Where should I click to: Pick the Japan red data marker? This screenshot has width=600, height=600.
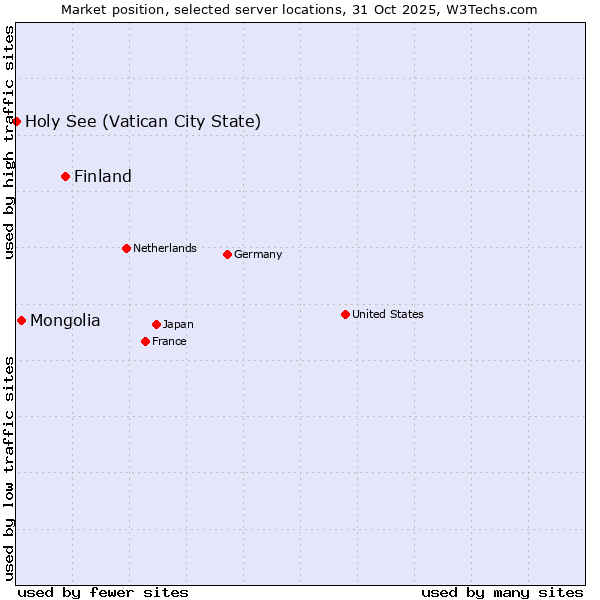156,324
